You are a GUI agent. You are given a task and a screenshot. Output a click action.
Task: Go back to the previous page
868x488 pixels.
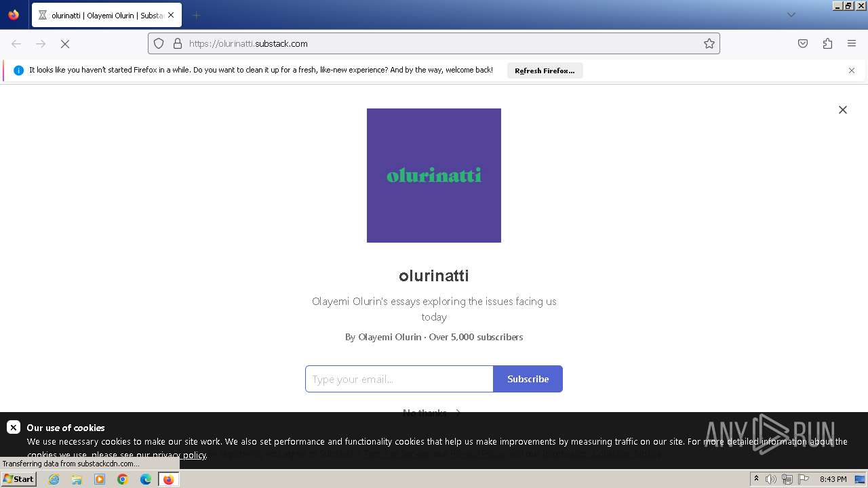[x=16, y=43]
